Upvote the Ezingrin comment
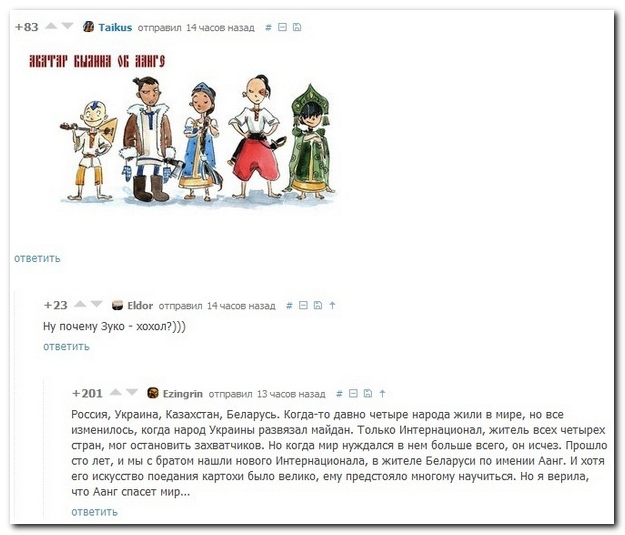This screenshot has width=625, height=535. [x=116, y=393]
